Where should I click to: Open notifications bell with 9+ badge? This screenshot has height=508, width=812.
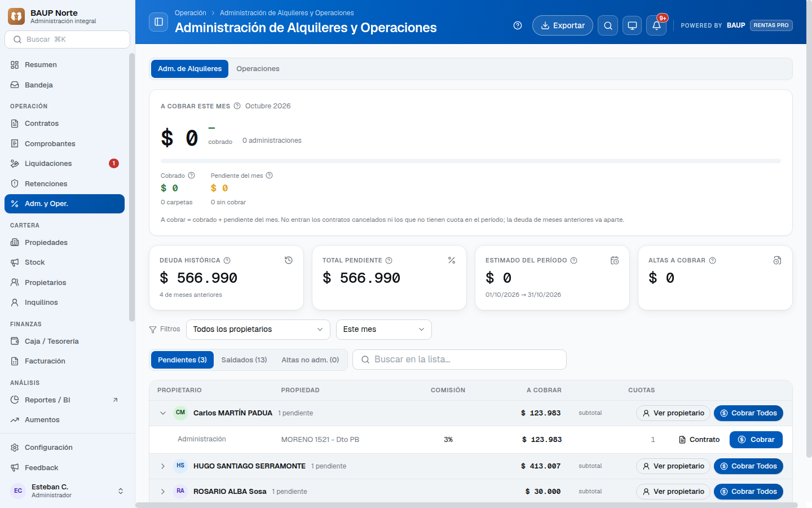click(656, 25)
